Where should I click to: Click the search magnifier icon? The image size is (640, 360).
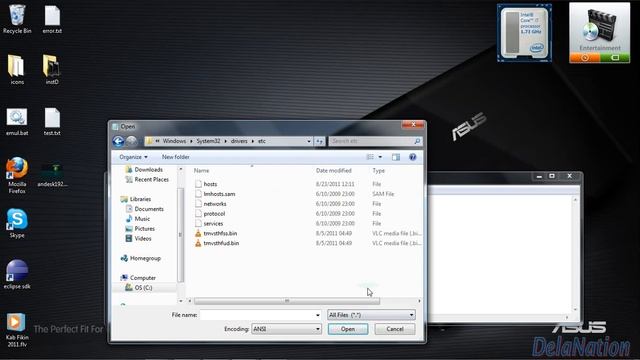pyautogui.click(x=417, y=141)
